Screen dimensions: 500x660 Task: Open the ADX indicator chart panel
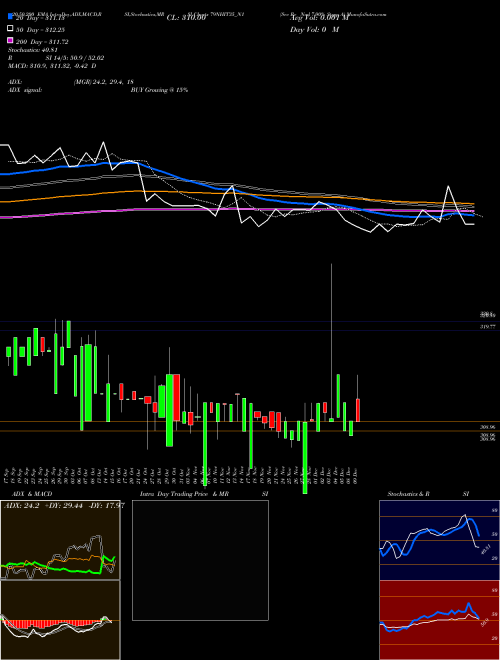[x=60, y=540]
